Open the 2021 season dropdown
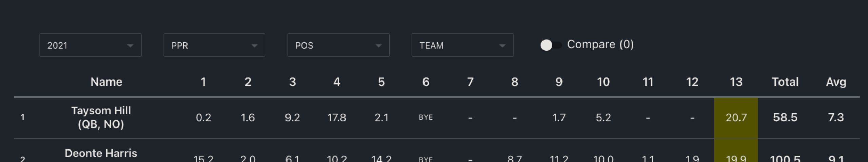 90,45
